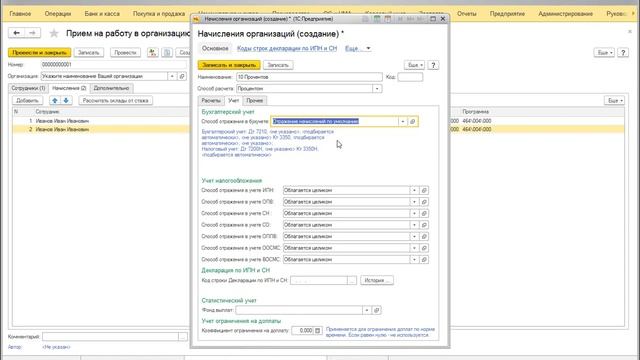Click 'Записать' button in accrual dialog
The image size is (640, 360).
click(x=278, y=65)
